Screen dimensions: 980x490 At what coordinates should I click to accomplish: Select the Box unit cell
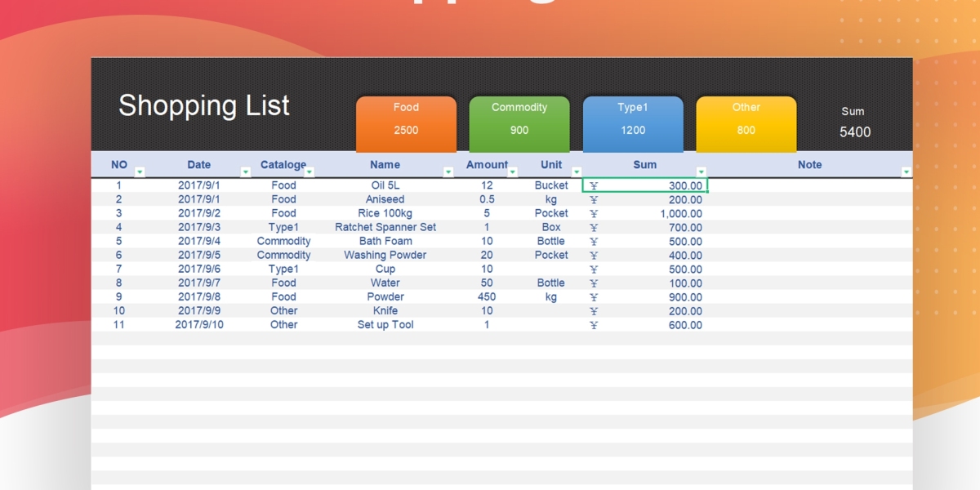click(x=551, y=227)
